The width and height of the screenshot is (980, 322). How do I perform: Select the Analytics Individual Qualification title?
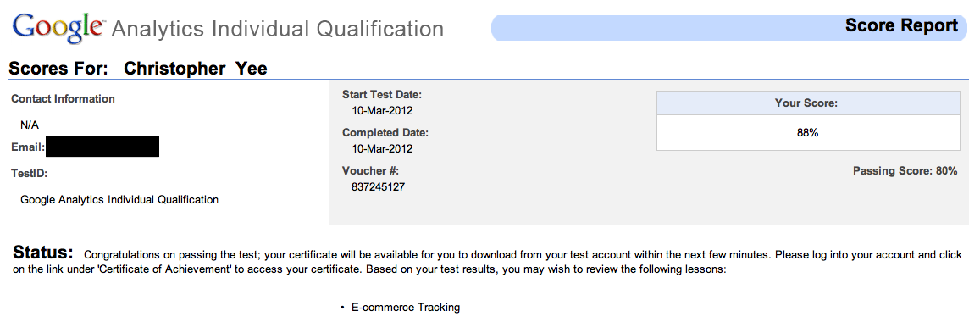point(278,29)
